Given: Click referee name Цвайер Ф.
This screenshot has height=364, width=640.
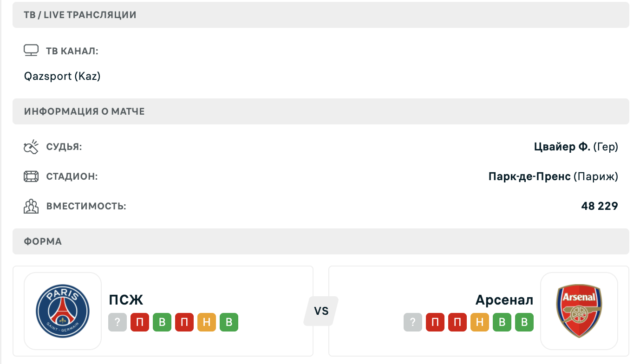Looking at the screenshot, I should (x=562, y=147).
